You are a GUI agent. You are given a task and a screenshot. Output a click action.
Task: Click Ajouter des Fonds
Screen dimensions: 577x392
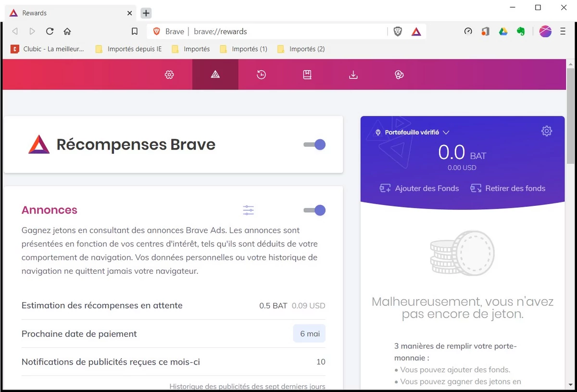[x=419, y=188]
